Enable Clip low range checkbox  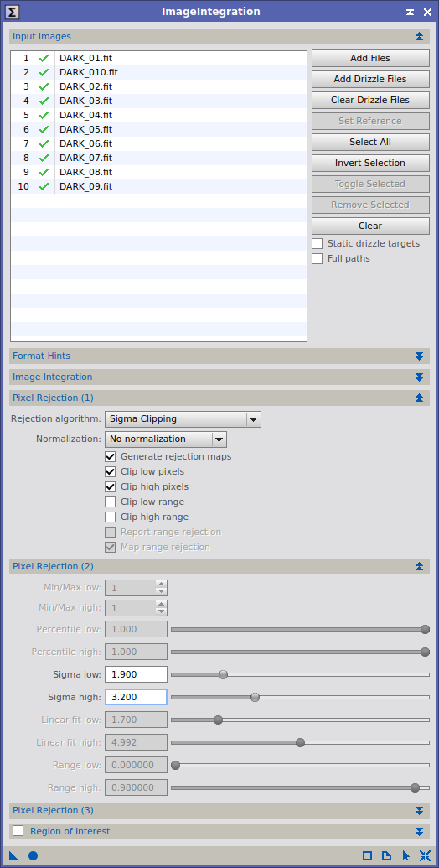(111, 502)
